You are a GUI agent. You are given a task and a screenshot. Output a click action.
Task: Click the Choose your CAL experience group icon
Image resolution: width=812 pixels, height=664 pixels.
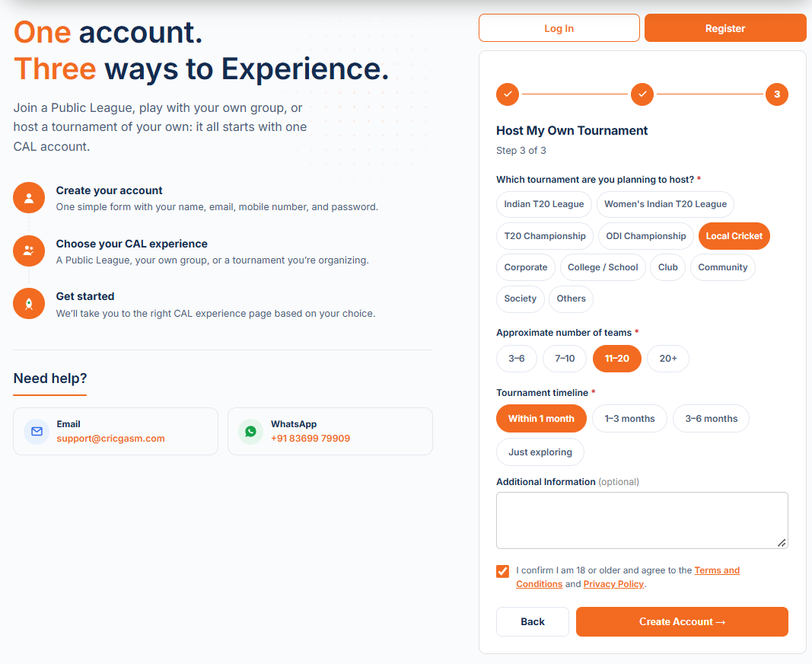click(x=29, y=251)
